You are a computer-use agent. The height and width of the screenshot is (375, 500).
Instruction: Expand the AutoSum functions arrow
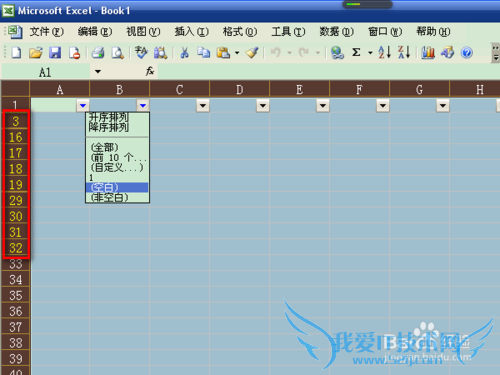point(370,53)
